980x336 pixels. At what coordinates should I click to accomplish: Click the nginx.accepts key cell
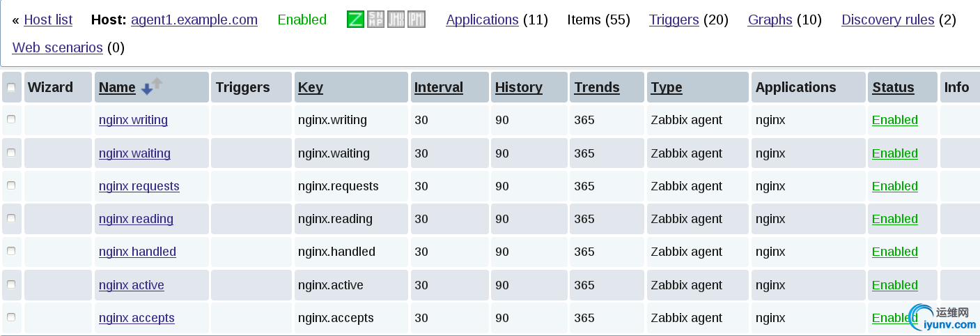tap(351, 318)
